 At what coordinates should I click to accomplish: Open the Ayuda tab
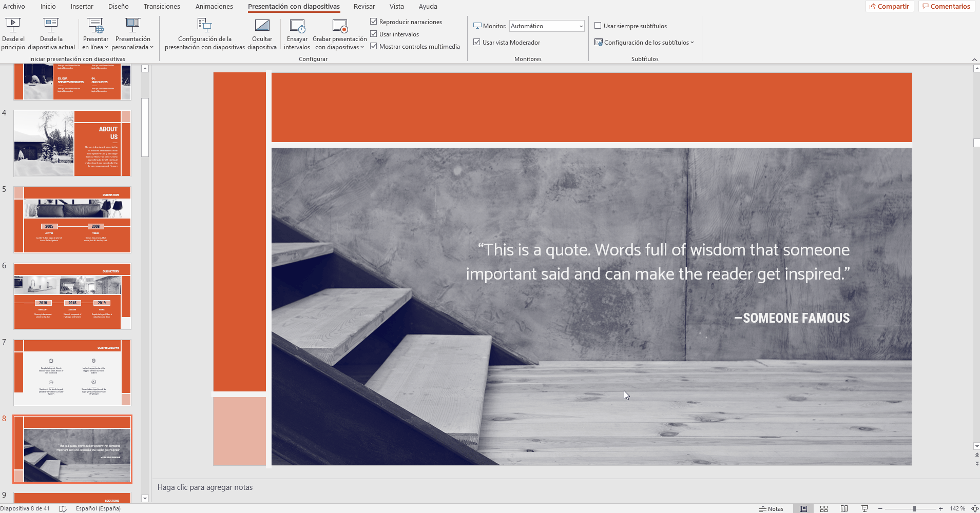[428, 6]
